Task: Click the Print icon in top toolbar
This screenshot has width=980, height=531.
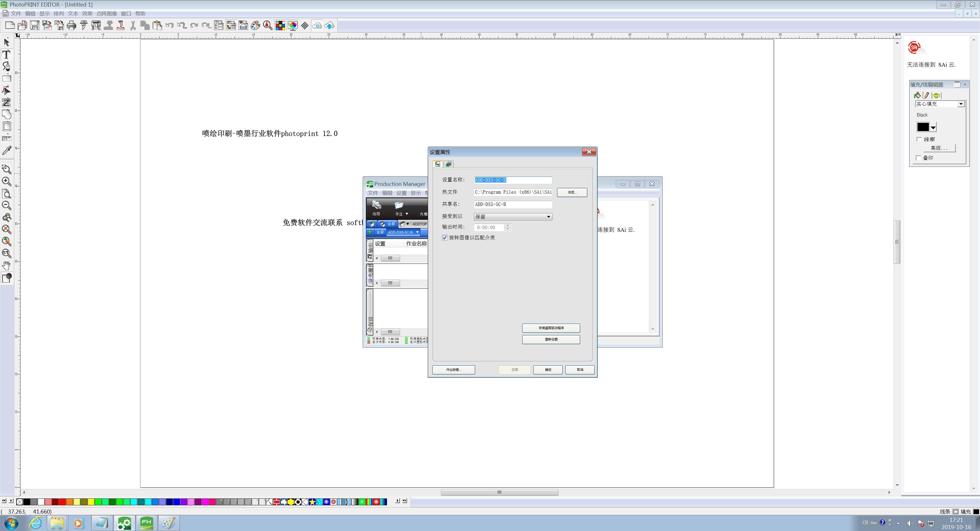Action: pyautogui.click(x=72, y=25)
